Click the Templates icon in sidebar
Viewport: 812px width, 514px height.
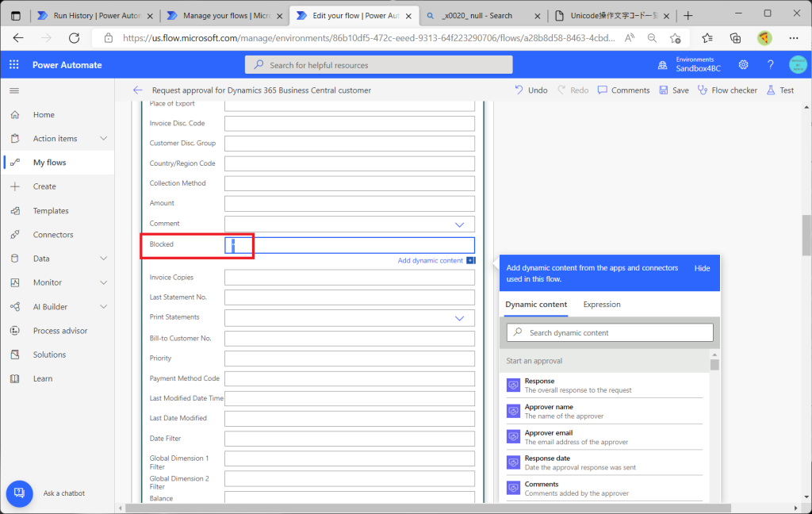[x=15, y=211]
